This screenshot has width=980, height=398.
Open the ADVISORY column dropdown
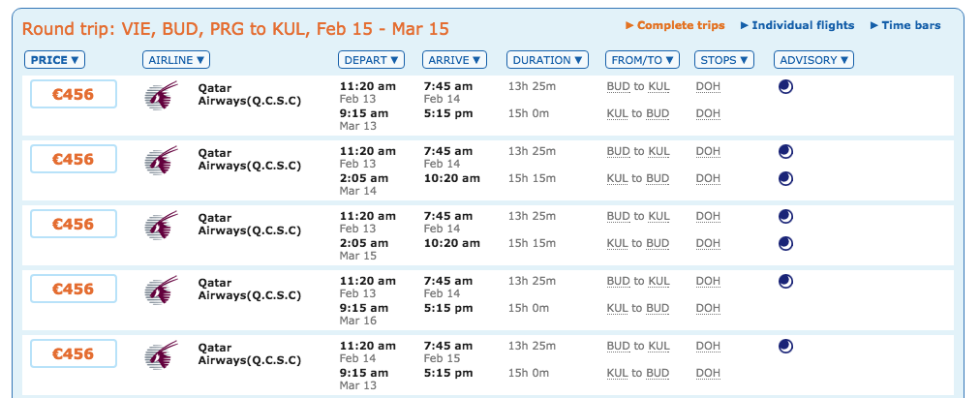pos(813,60)
